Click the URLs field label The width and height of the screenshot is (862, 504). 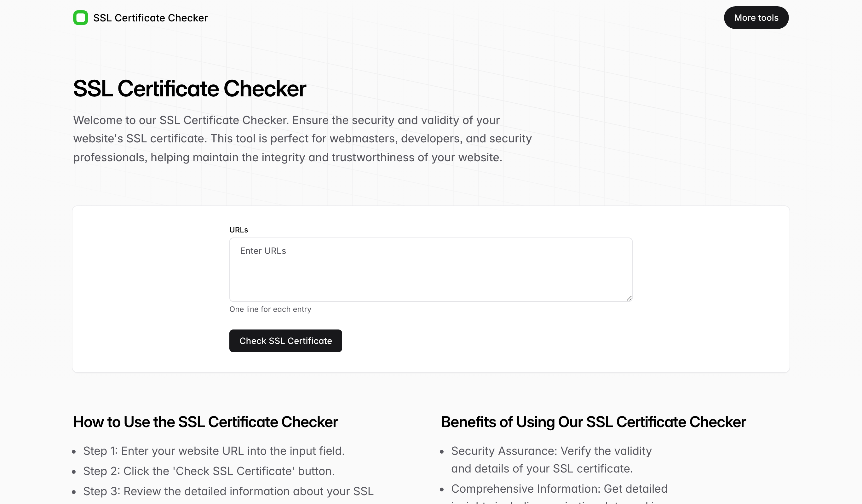pyautogui.click(x=239, y=230)
